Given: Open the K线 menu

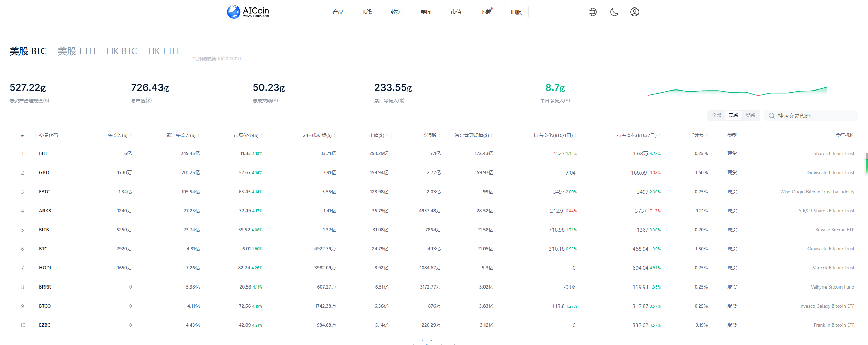Looking at the screenshot, I should pos(367,12).
